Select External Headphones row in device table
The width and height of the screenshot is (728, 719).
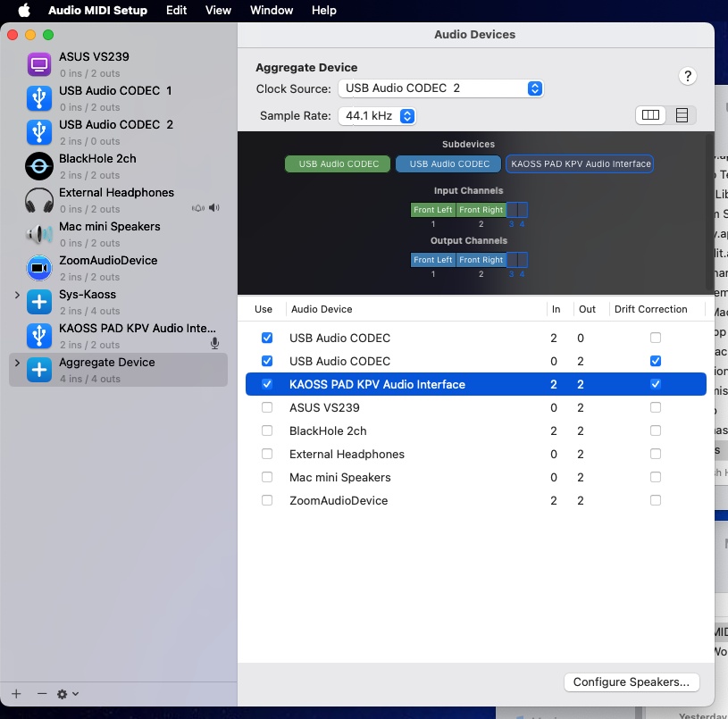(x=476, y=454)
